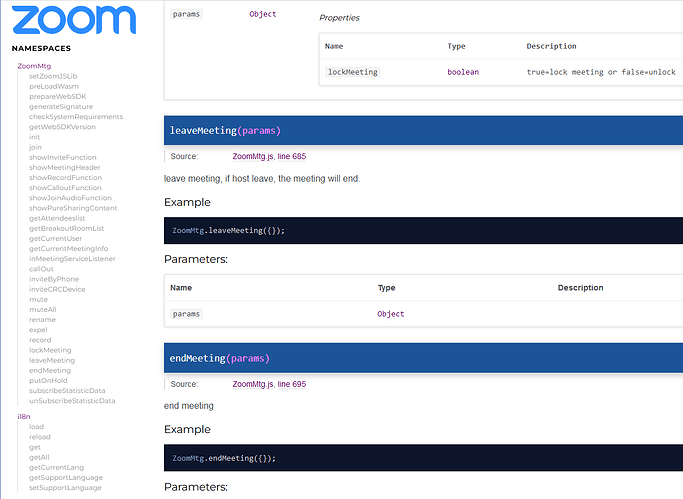This screenshot has width=683, height=499.
Task: Open checkSystemRequirements link
Action: click(x=76, y=117)
